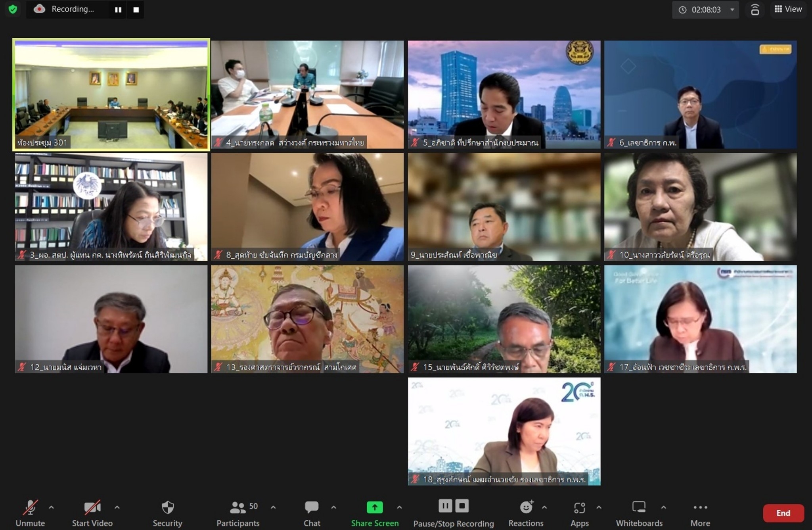Open the View layout menu
This screenshot has width=812, height=530.
click(788, 9)
